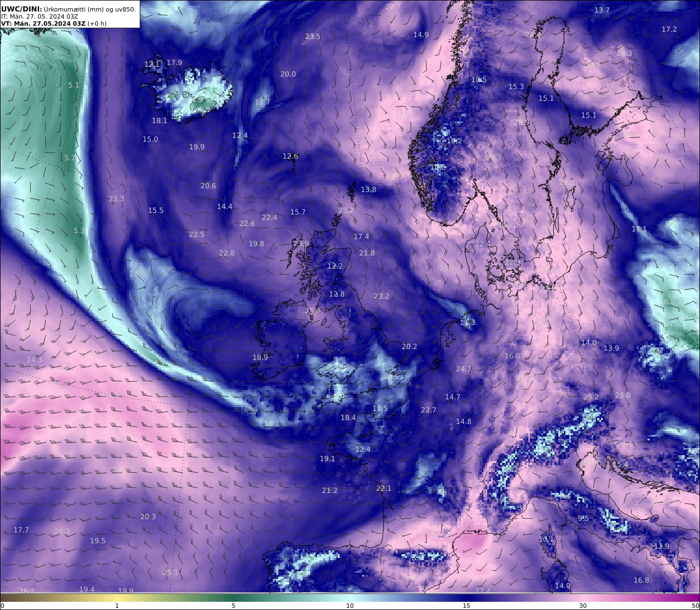Viewport: 700px width, 610px height.
Task: Click the 23.3 value on the map
Action: (x=116, y=199)
